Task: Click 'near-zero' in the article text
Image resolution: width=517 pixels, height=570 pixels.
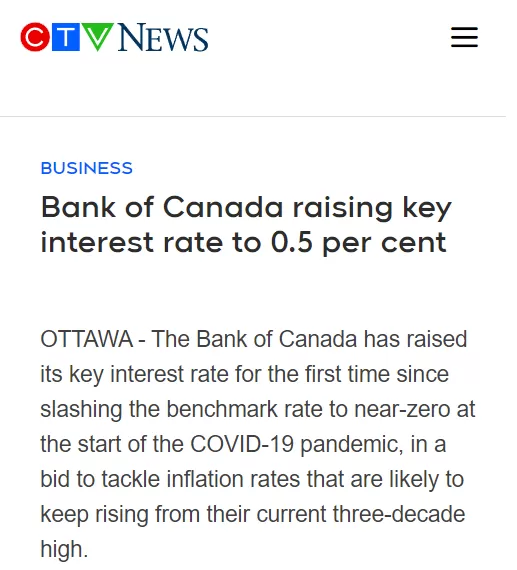Action: [x=401, y=409]
